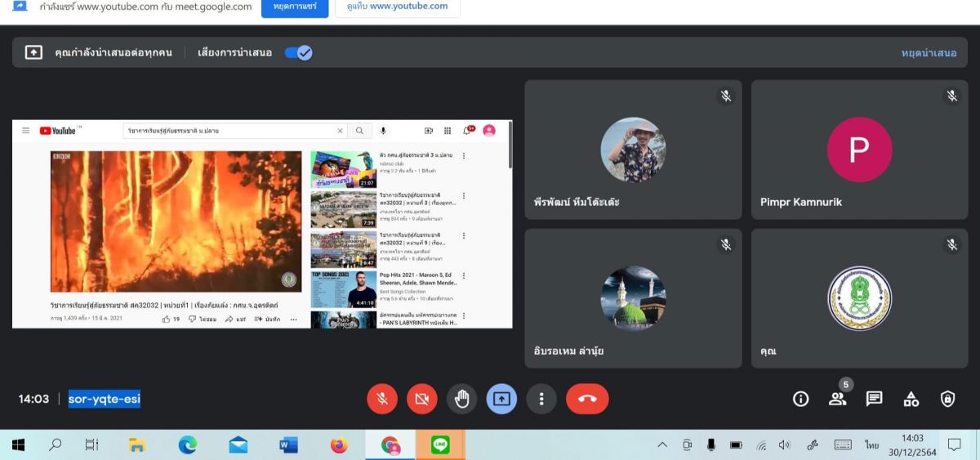
Task: Click the หยุดนำเสนอ stop presenting link
Action: (929, 52)
